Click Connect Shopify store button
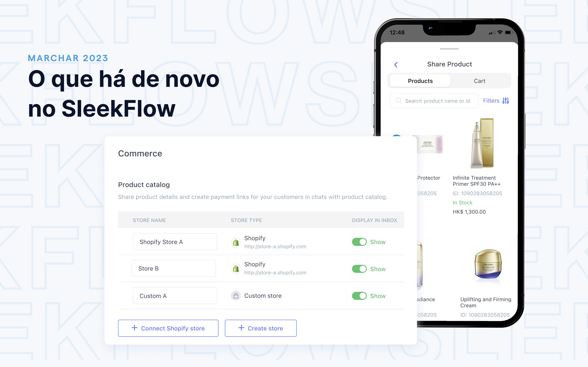This screenshot has height=367, width=588. [168, 328]
